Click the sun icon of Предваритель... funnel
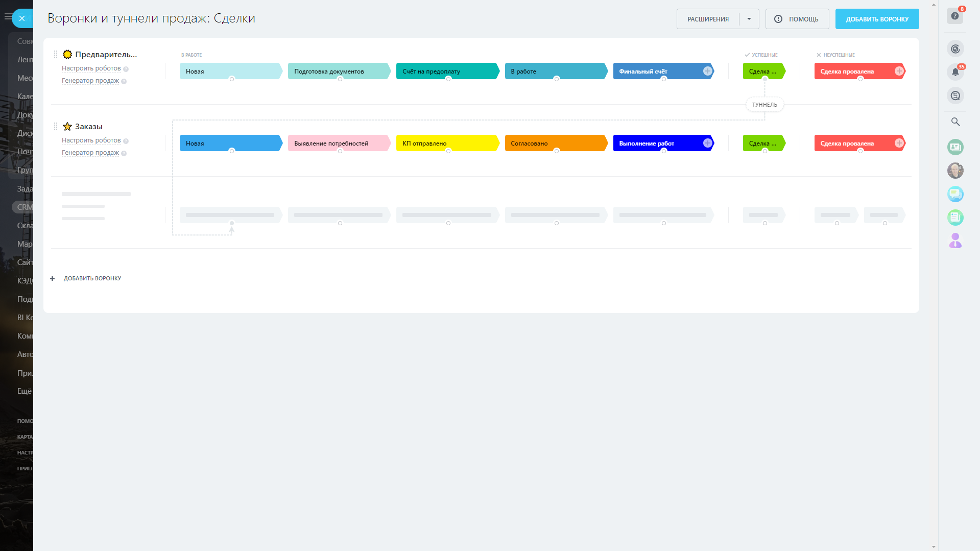 click(67, 54)
